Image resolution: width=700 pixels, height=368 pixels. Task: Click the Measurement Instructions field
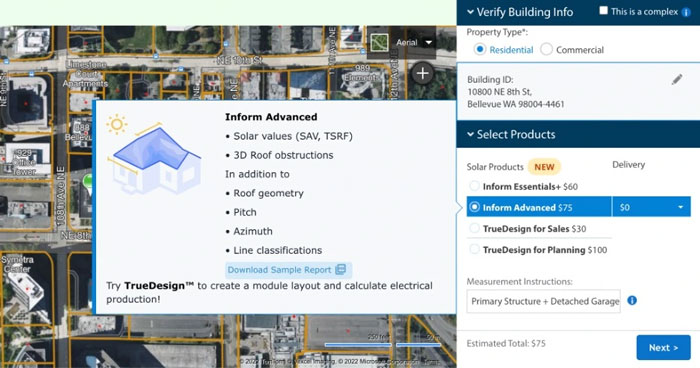click(x=543, y=301)
